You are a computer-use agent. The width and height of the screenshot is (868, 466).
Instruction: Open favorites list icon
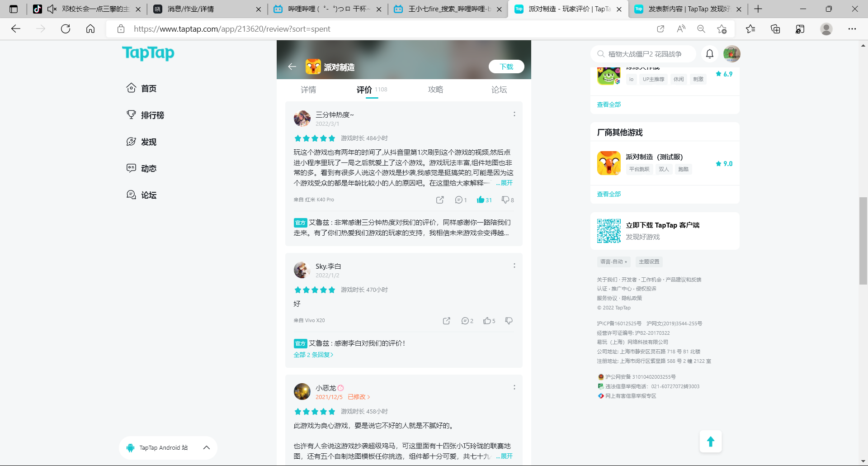pos(750,29)
